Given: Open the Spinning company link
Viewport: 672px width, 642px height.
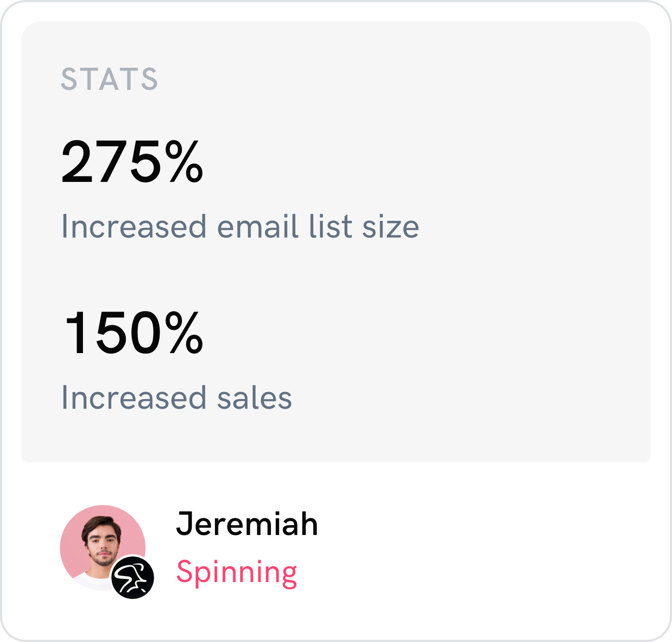Looking at the screenshot, I should click(237, 573).
